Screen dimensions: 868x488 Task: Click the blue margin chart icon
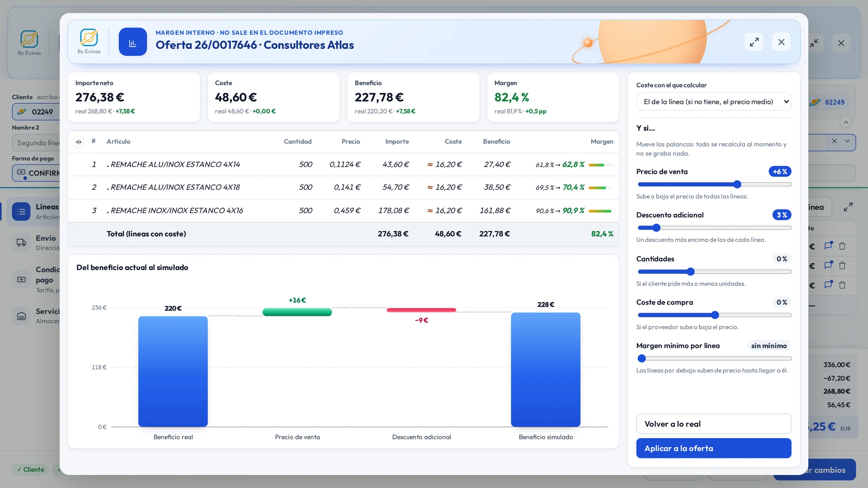[133, 42]
